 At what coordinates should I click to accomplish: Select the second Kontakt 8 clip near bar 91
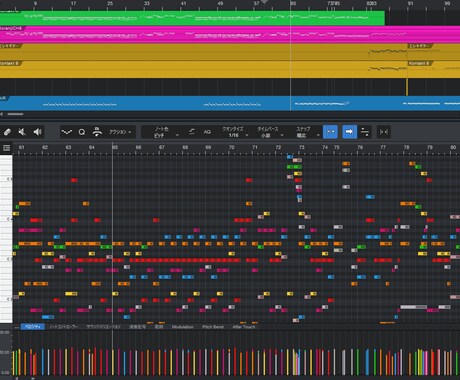[434, 69]
